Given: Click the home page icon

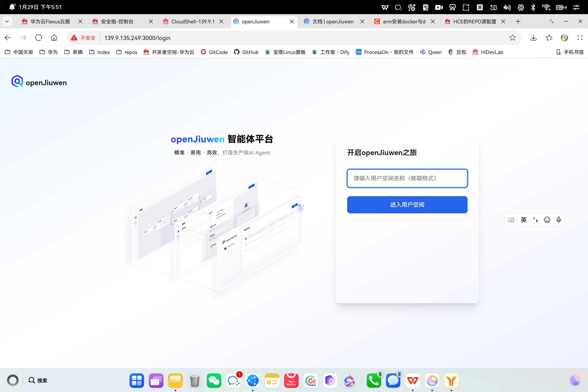Looking at the screenshot, I should (x=54, y=38).
